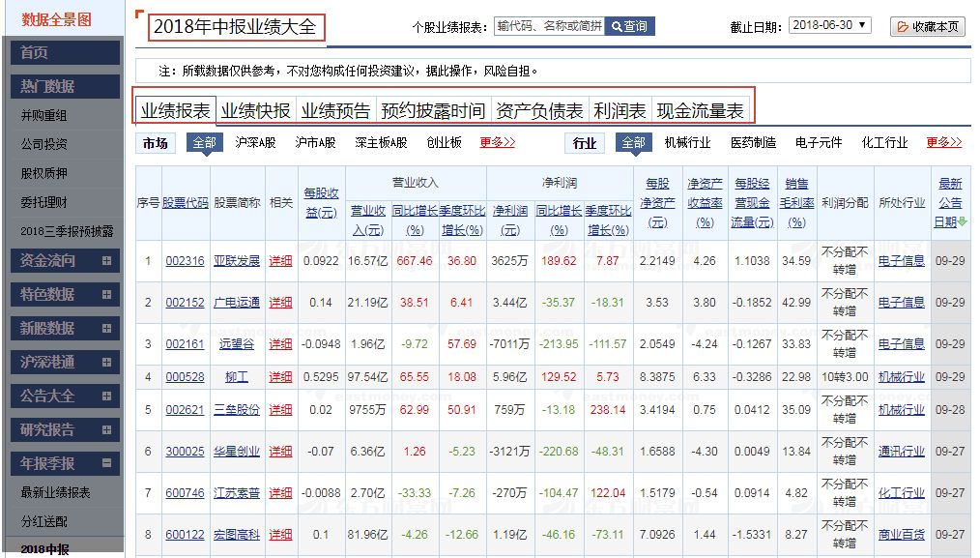Select market filter 创业板
Viewport: 980px width, 558px height.
[444, 142]
